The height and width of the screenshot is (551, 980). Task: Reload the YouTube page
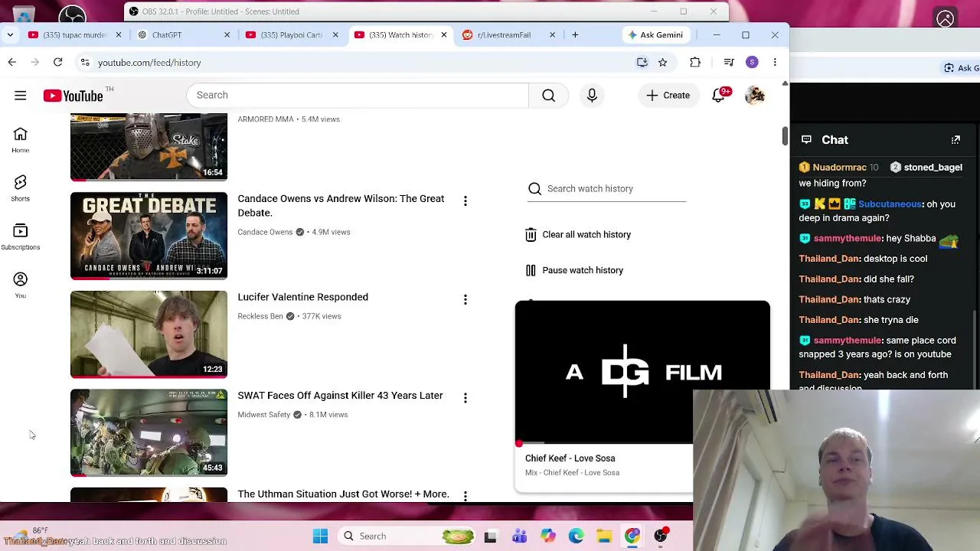point(57,63)
